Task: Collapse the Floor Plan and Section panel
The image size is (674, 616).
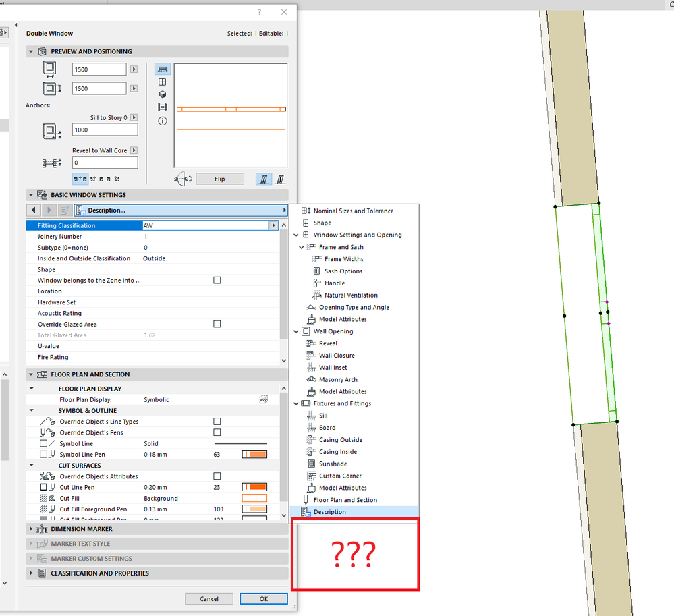Action: [x=31, y=375]
